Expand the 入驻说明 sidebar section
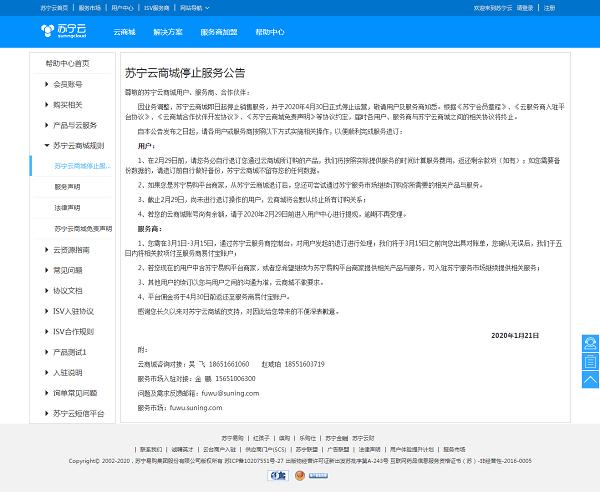 64,372
